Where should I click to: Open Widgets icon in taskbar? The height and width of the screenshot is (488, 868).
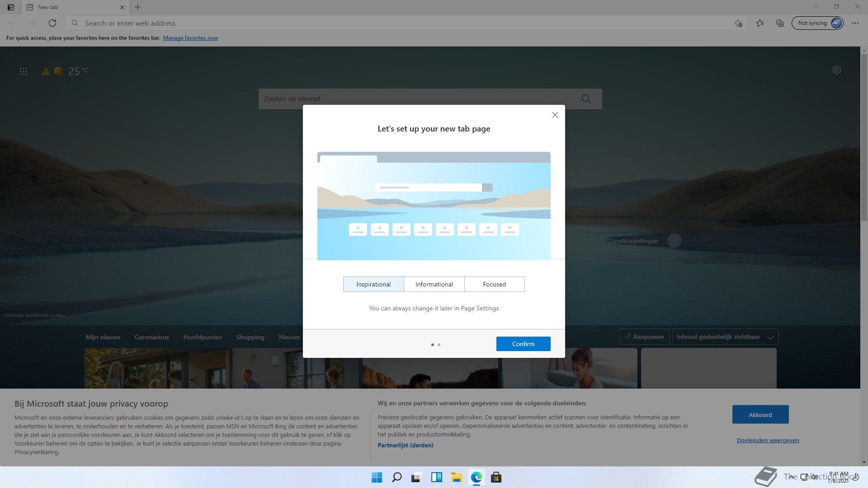click(x=436, y=477)
